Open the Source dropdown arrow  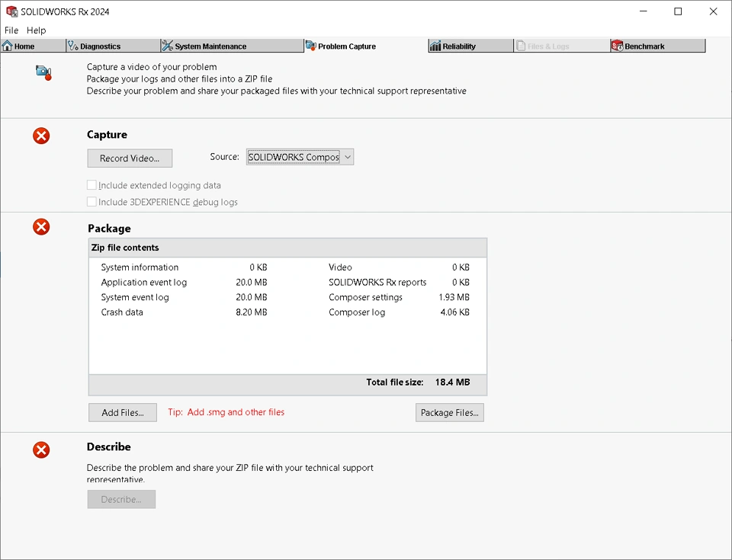[x=348, y=157]
